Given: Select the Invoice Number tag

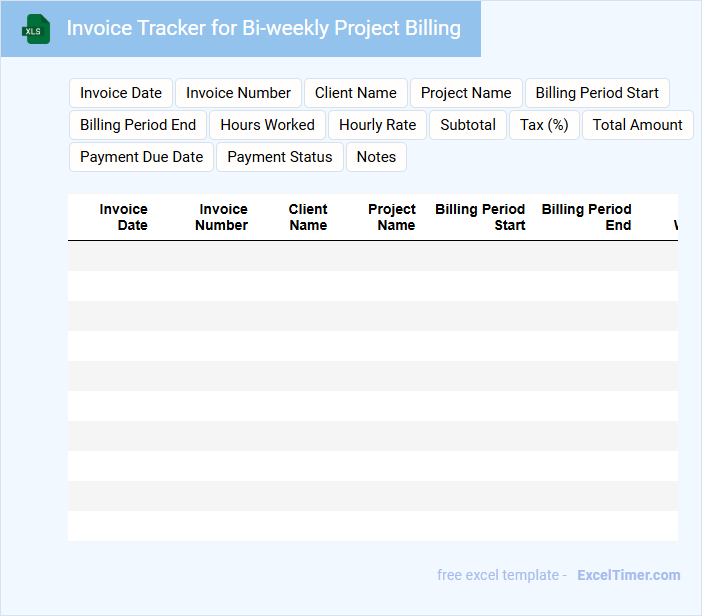Looking at the screenshot, I should [238, 93].
